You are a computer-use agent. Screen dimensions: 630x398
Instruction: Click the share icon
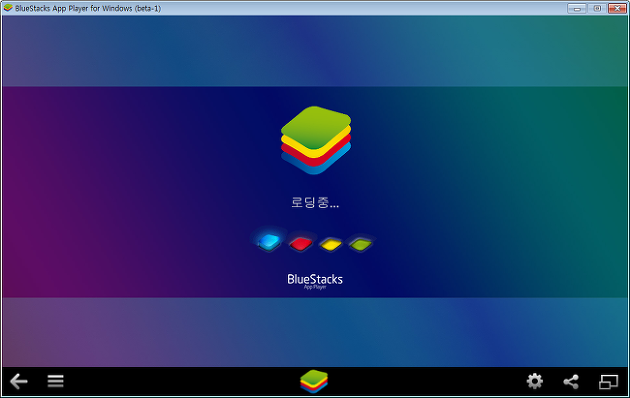point(571,382)
